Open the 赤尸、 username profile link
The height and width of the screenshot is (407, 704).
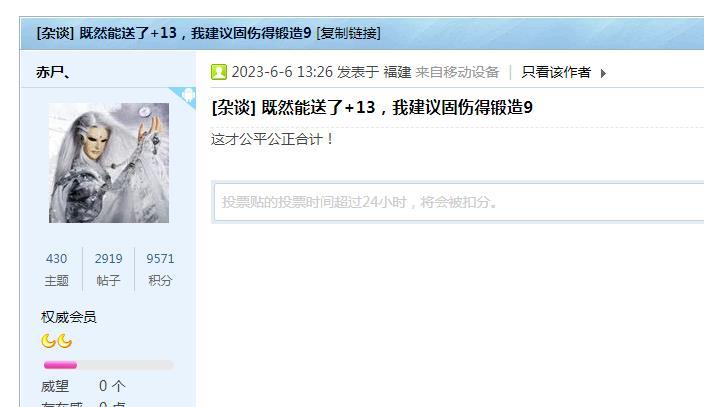[x=53, y=72]
